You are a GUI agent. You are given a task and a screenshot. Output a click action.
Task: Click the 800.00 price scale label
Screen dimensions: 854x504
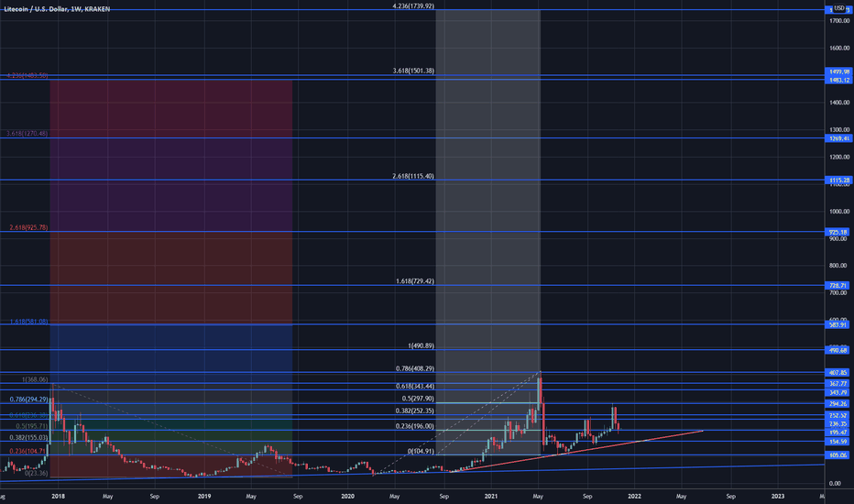click(839, 266)
